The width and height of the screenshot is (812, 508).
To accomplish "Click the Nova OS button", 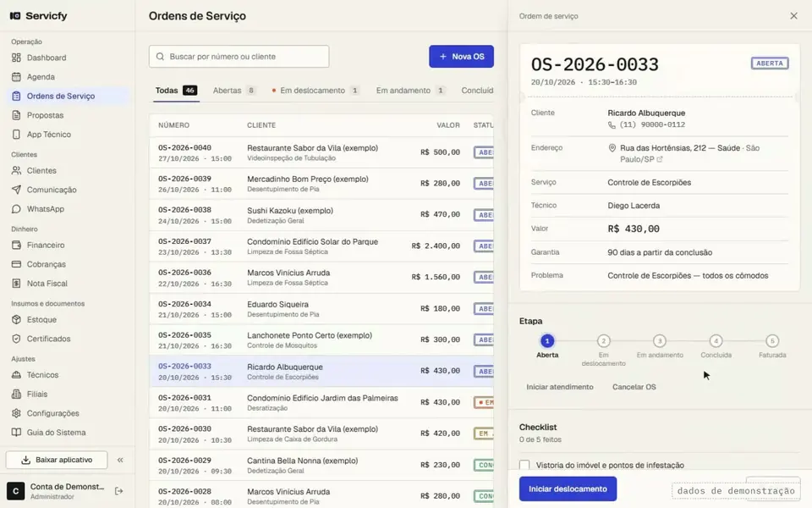I will [x=461, y=57].
